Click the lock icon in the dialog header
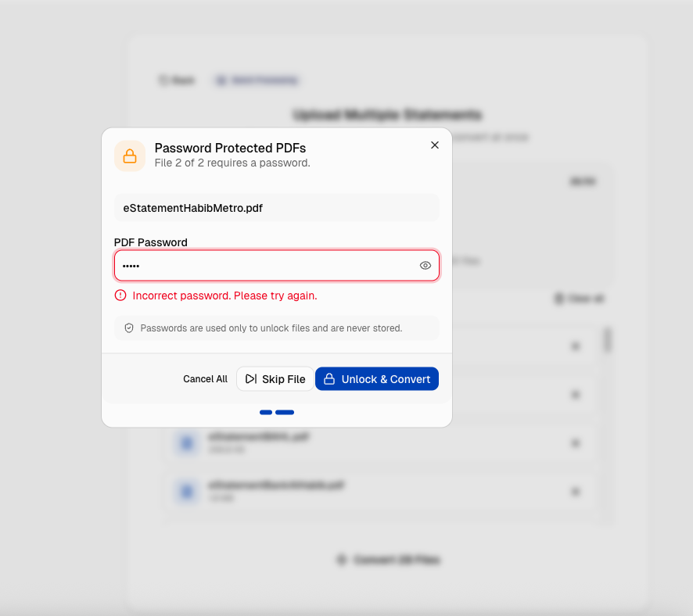 130,156
